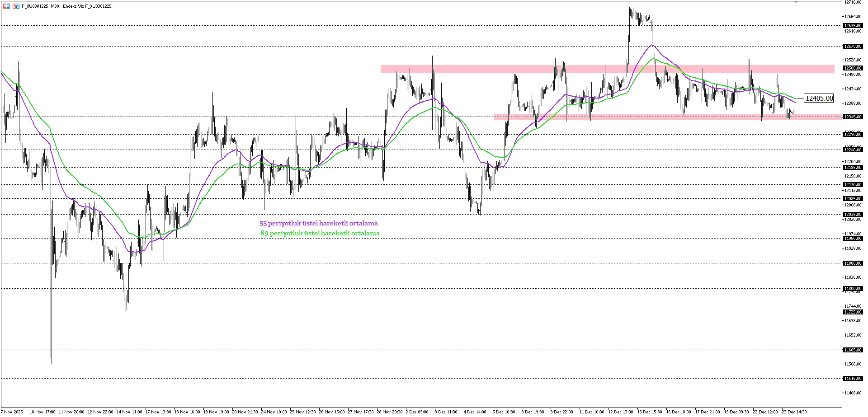Click the highlighted 12345.00 axis label
The width and height of the screenshot is (868, 417).
tap(852, 117)
